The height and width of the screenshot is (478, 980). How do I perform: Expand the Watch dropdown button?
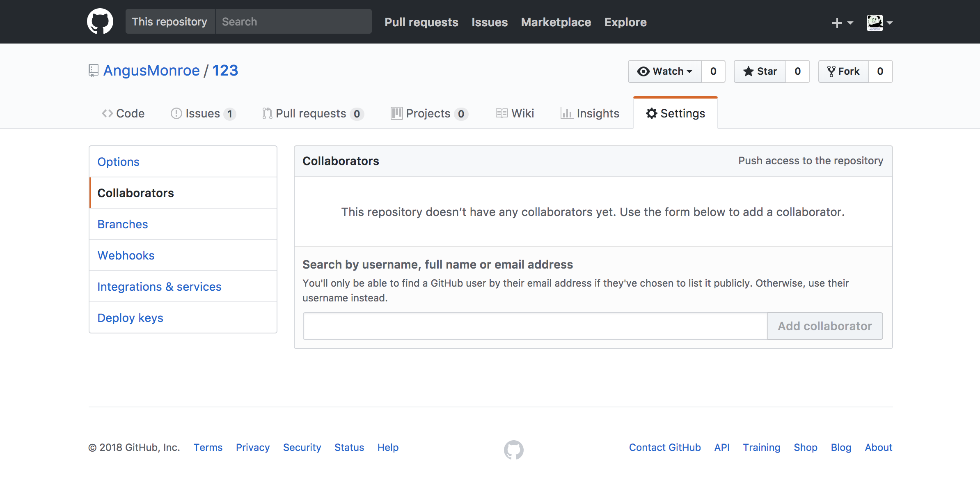point(665,71)
